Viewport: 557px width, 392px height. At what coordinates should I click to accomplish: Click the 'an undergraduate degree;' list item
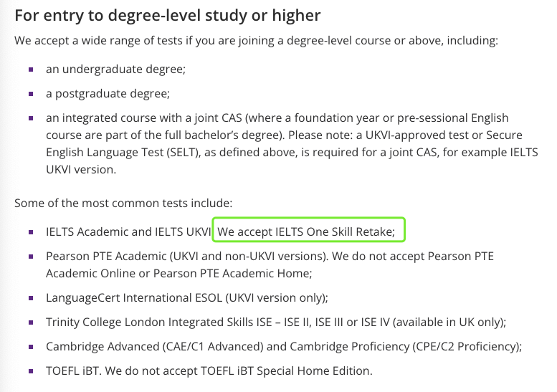tap(116, 69)
